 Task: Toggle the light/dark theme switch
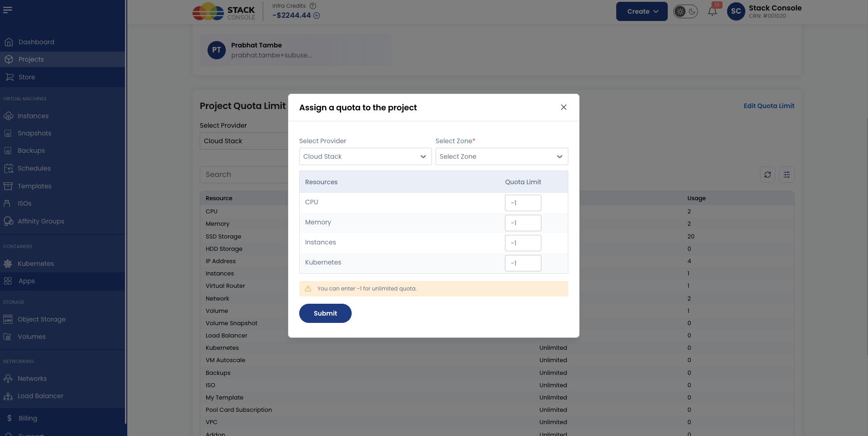686,12
